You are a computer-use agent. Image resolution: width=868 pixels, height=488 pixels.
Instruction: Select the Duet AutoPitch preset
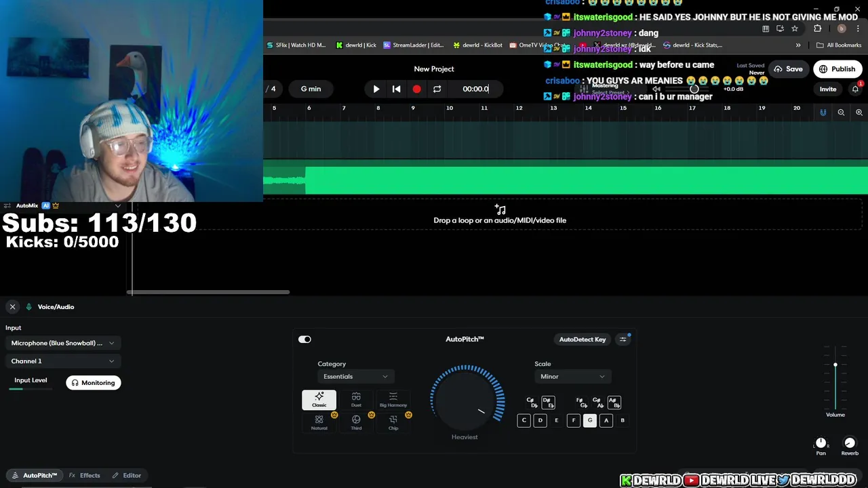356,400
